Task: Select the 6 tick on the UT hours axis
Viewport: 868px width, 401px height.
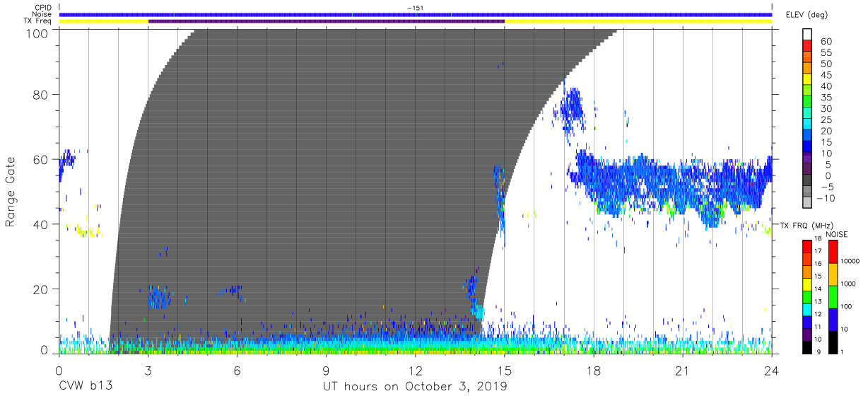Action: [237, 371]
